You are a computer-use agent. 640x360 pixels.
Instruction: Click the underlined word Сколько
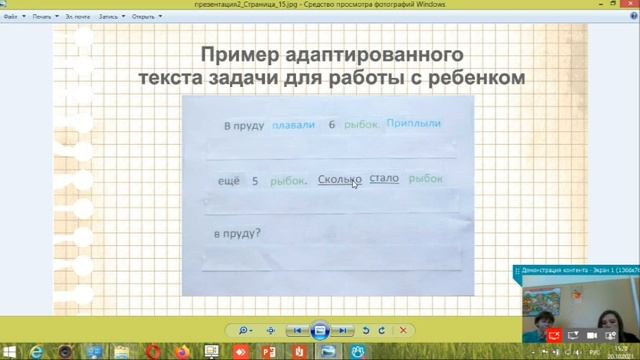[340, 180]
